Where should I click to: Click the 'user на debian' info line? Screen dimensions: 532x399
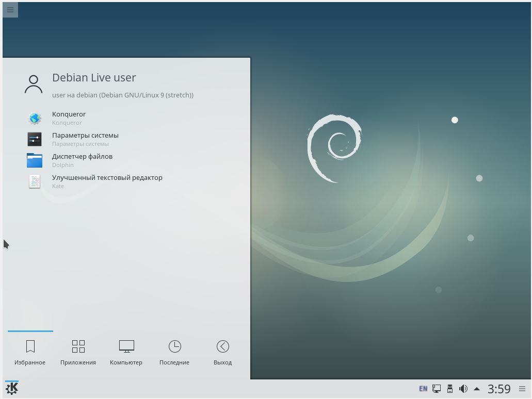coord(123,95)
